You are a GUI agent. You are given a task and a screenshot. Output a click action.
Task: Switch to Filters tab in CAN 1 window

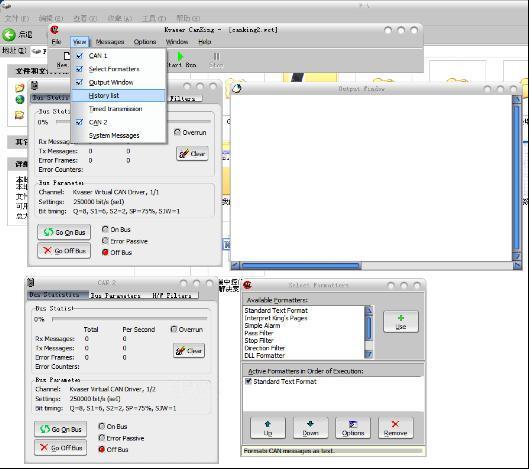(185, 99)
